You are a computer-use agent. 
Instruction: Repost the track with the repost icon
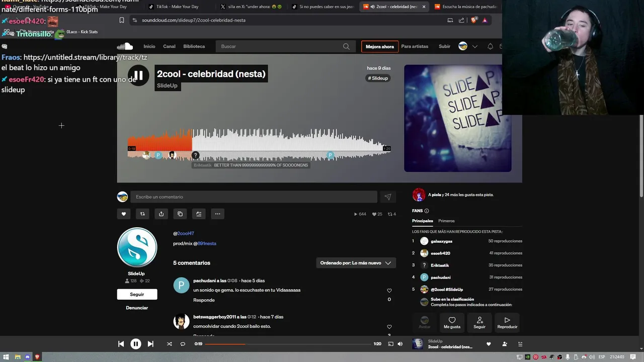142,214
